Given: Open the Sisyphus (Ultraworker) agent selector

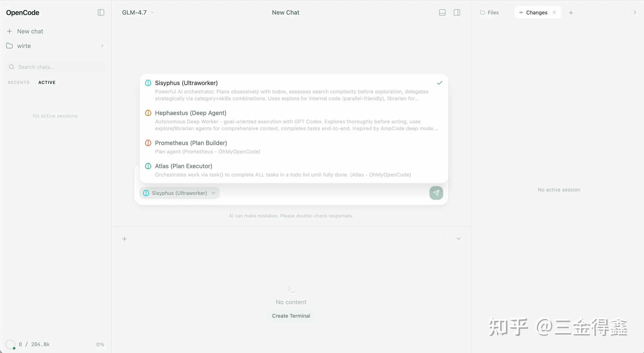Looking at the screenshot, I should [179, 193].
